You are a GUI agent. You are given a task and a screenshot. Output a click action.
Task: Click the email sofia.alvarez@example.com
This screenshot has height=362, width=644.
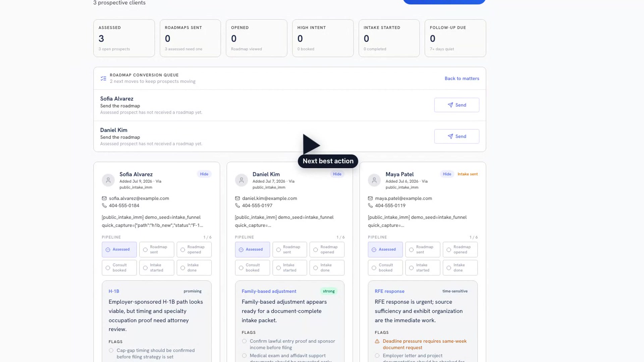pyautogui.click(x=139, y=198)
